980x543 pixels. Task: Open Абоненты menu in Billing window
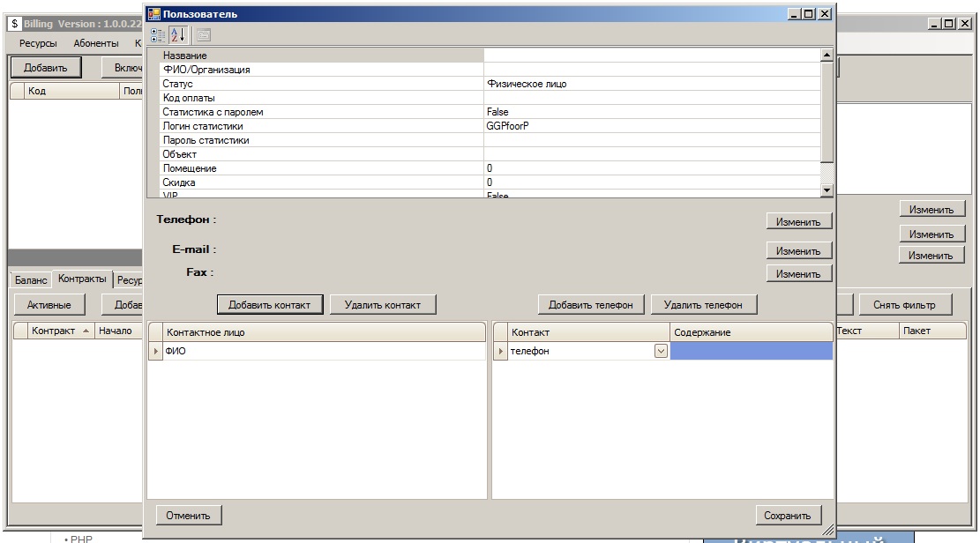[96, 43]
